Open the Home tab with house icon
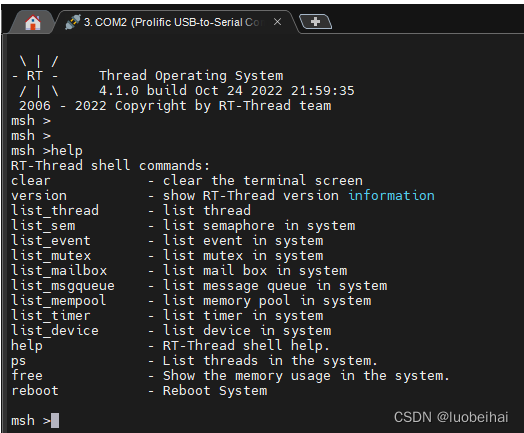 pos(33,23)
